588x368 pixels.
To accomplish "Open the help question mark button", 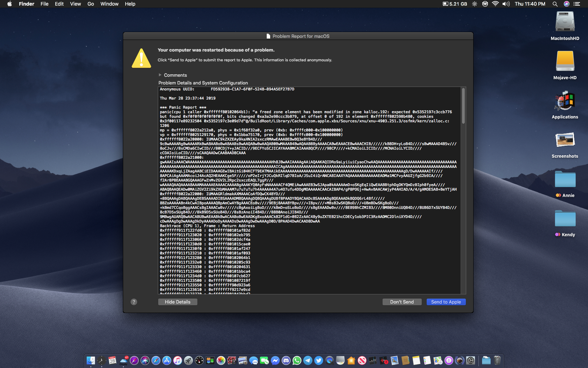I will (x=134, y=302).
